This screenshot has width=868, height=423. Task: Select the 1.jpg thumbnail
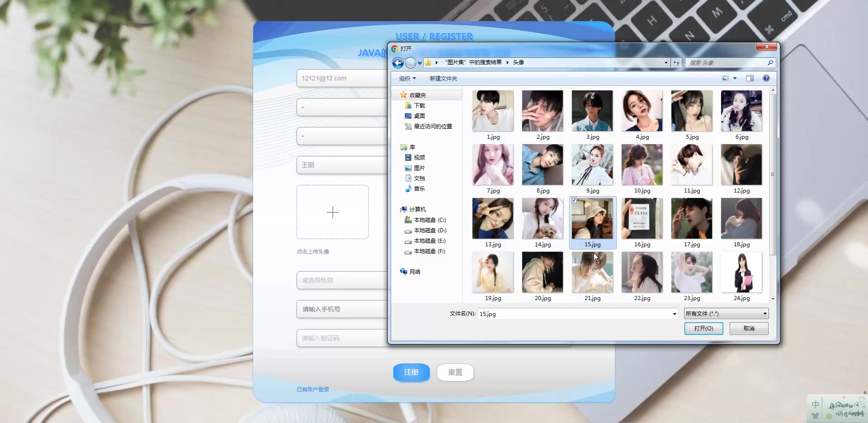(493, 111)
